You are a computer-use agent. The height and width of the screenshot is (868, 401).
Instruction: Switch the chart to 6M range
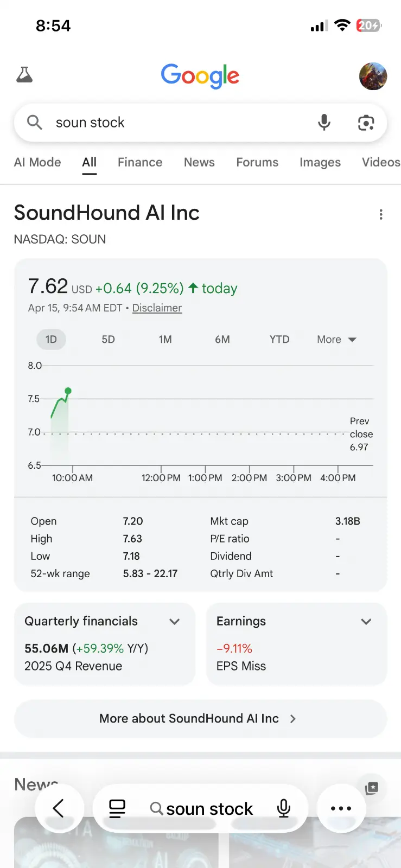click(x=222, y=340)
